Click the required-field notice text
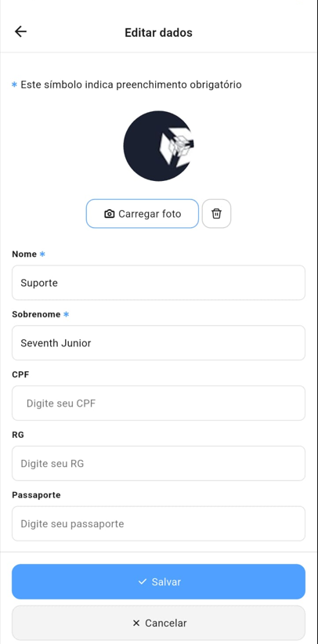 131,85
